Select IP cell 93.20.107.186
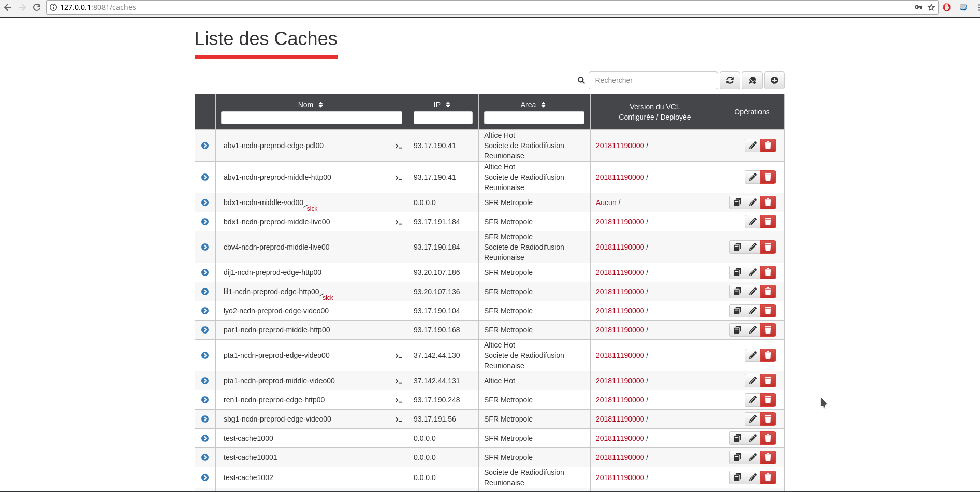Image resolution: width=980 pixels, height=492 pixels. (x=437, y=272)
